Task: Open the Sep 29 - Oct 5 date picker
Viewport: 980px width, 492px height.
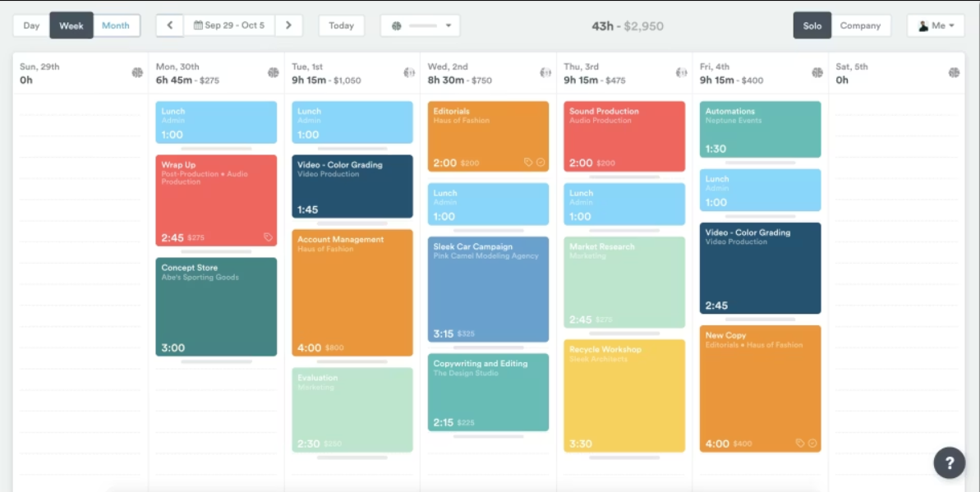Action: coord(229,25)
